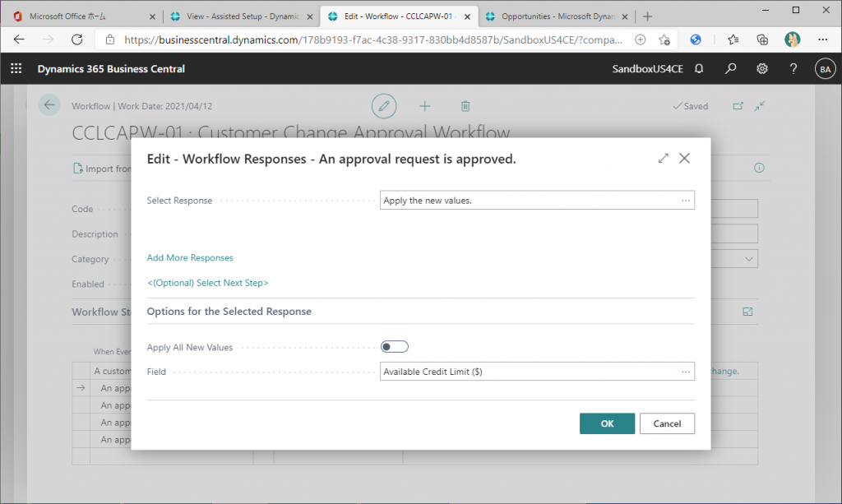Open the browser profile avatar
Viewport: 842px width, 504px height.
click(x=792, y=39)
